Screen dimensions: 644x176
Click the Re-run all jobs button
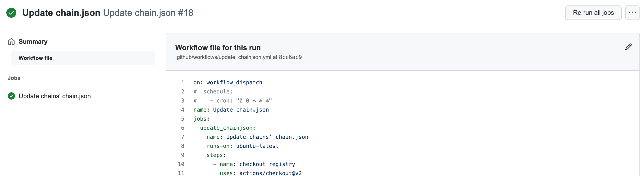click(594, 12)
